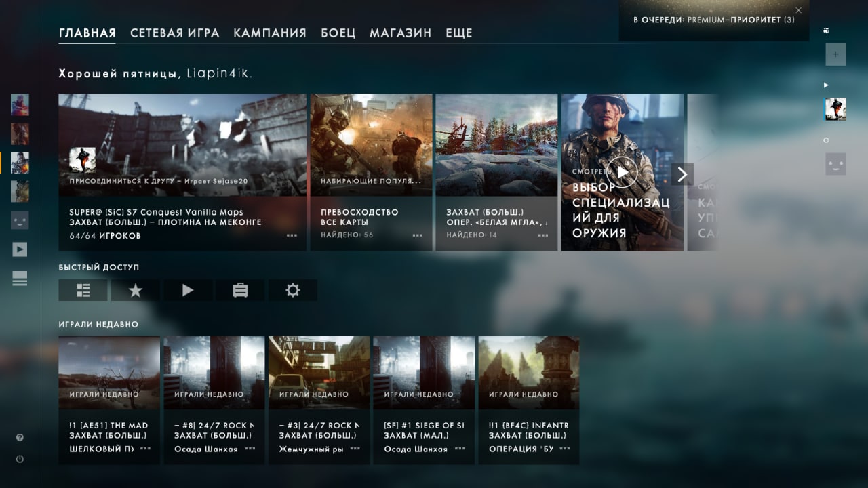Click the queue PREMIUM-ПРИОРИТЕТ notification
Screen dimensions: 868x488
click(x=713, y=20)
